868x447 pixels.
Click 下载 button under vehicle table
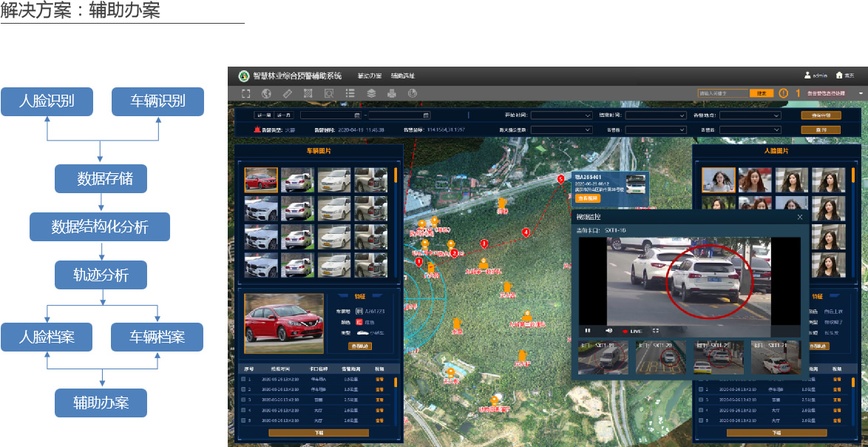(318, 433)
